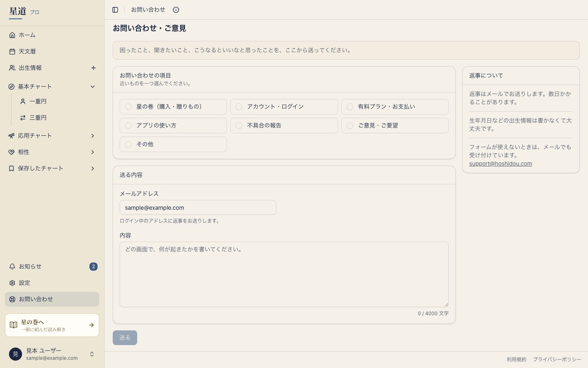Open the info icon beside お問い合わせ
This screenshot has width=588, height=368.
point(176,10)
